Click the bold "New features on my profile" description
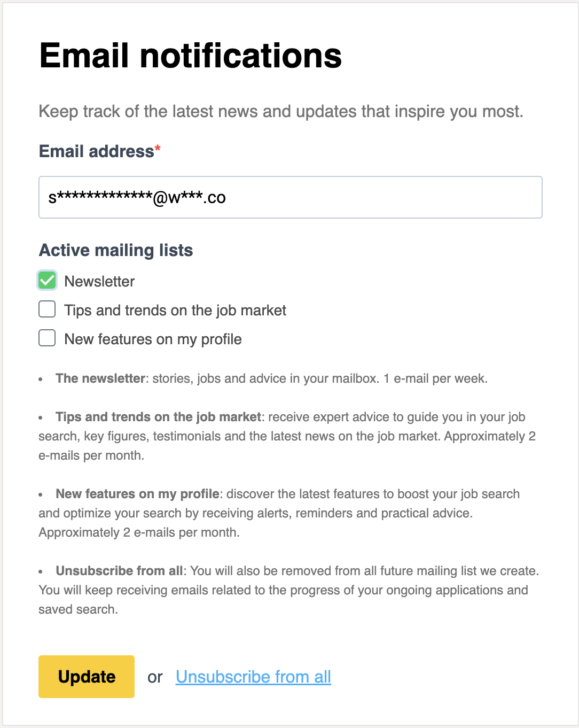579x728 pixels. coord(137,494)
